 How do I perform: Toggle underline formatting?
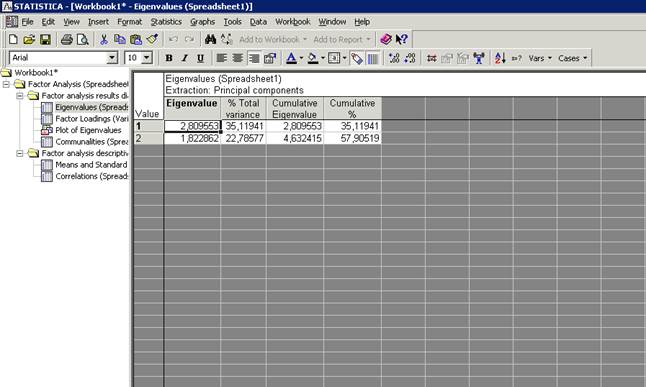click(200, 58)
